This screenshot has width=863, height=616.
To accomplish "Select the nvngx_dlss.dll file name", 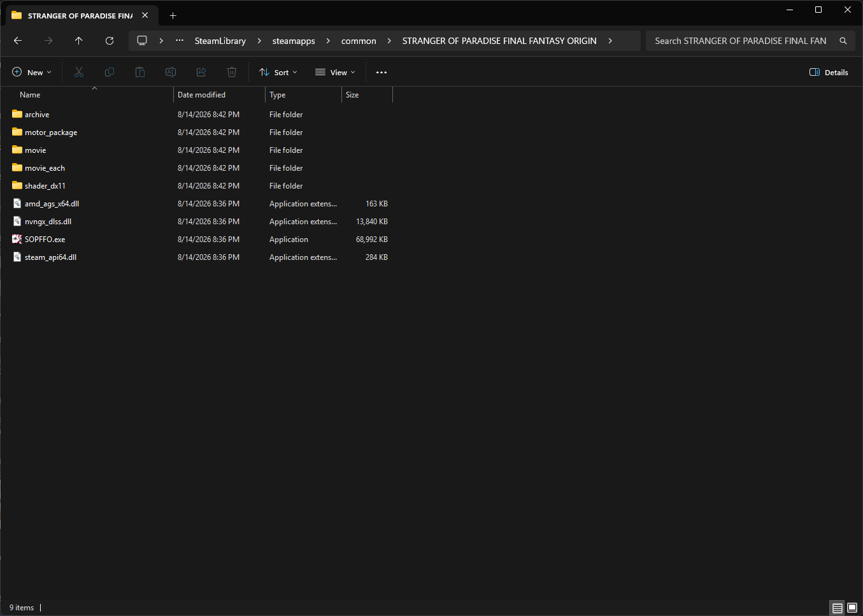I will pos(48,222).
